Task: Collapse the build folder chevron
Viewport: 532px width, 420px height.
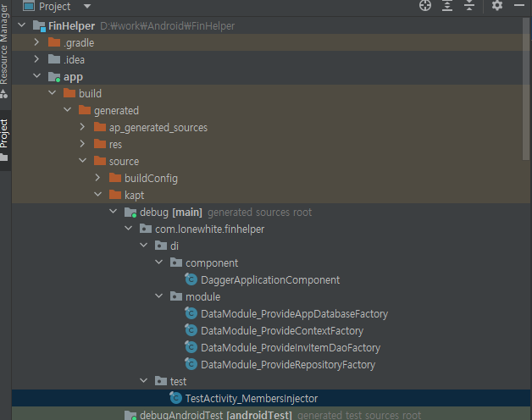Action: [53, 92]
